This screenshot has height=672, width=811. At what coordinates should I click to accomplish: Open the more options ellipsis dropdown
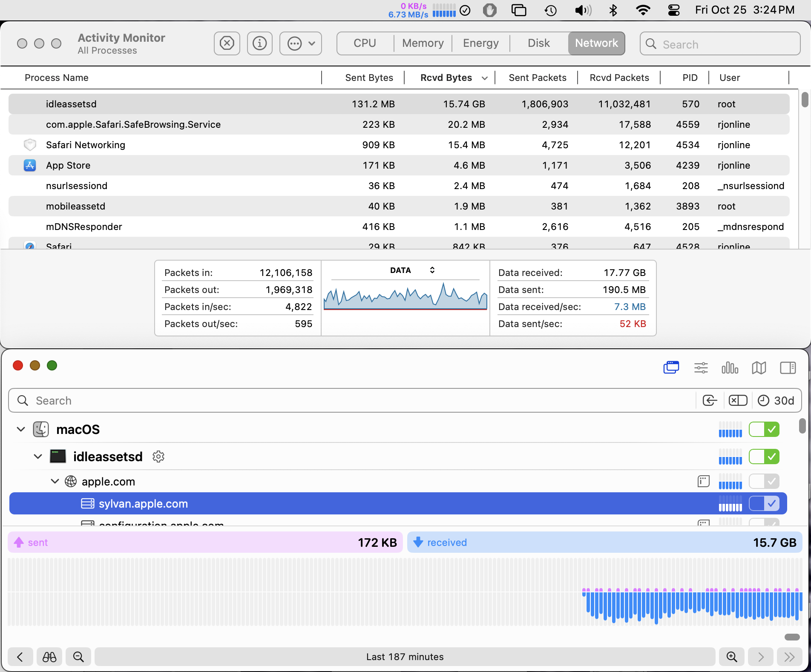(301, 43)
